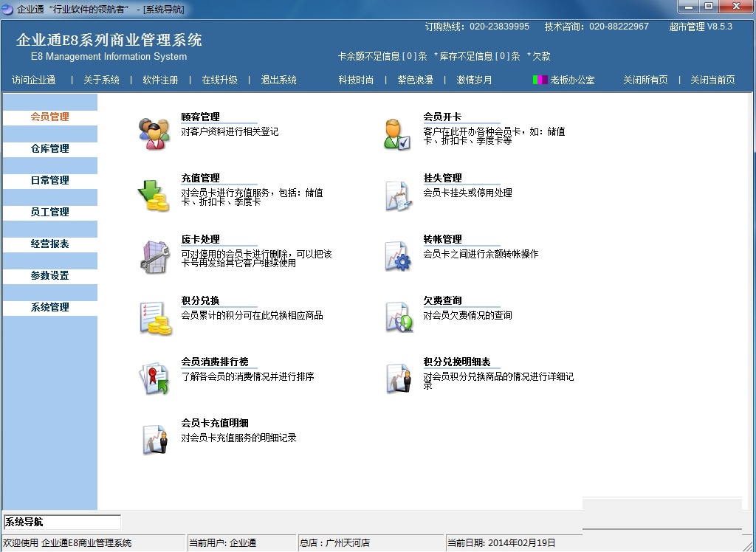Switch to 紫色浪漫 theme

pos(414,80)
